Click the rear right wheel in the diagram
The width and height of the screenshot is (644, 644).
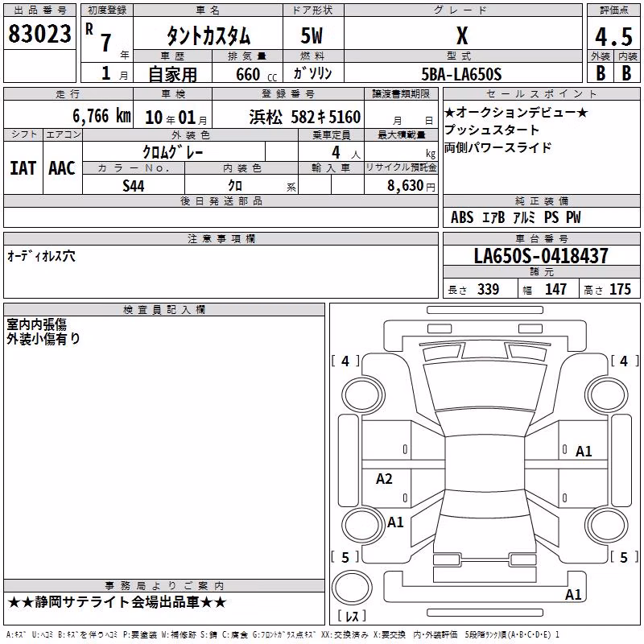pyautogui.click(x=608, y=525)
